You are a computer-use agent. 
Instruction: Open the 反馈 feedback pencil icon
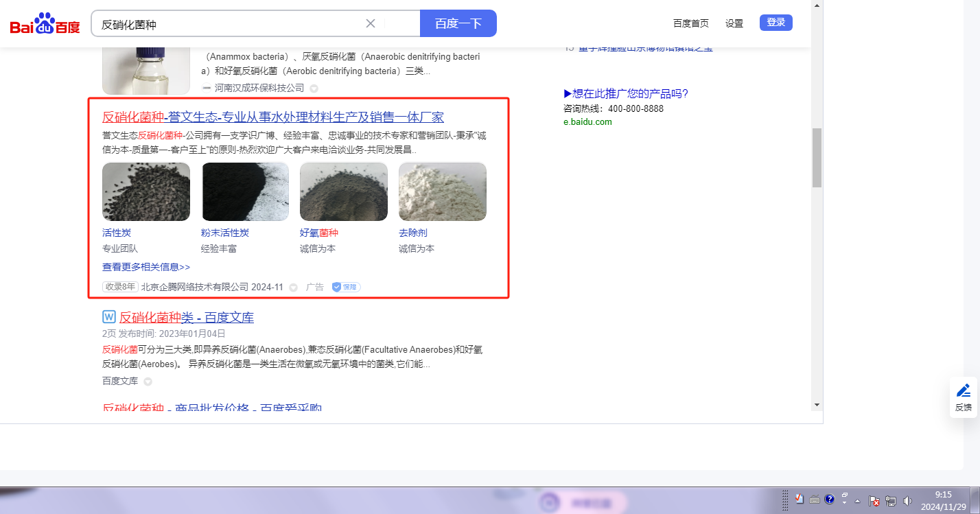point(964,390)
